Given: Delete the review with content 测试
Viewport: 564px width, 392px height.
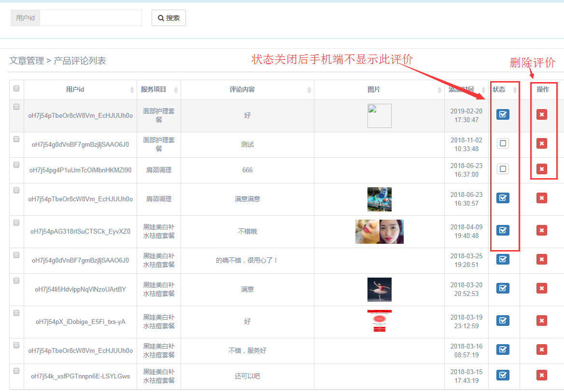Looking at the screenshot, I should click(541, 143).
